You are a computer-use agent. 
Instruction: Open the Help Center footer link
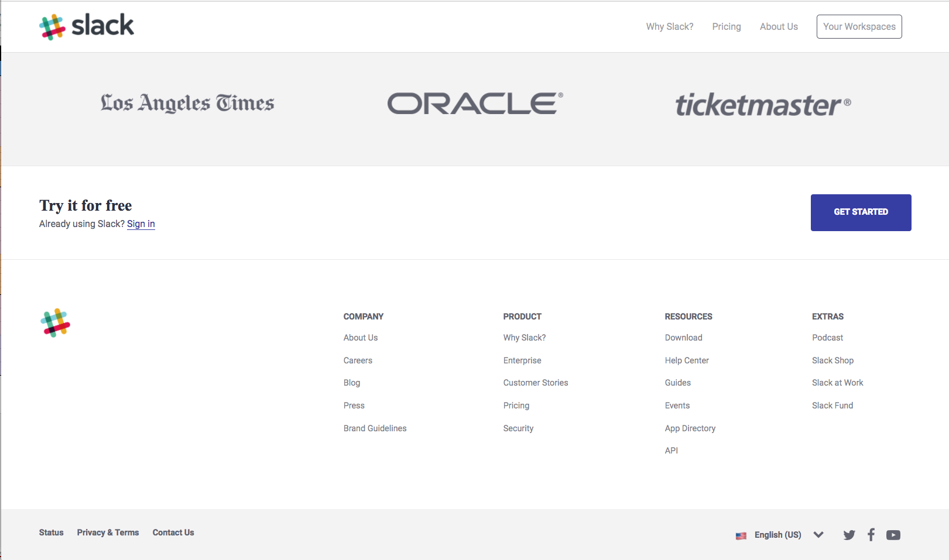tap(687, 360)
